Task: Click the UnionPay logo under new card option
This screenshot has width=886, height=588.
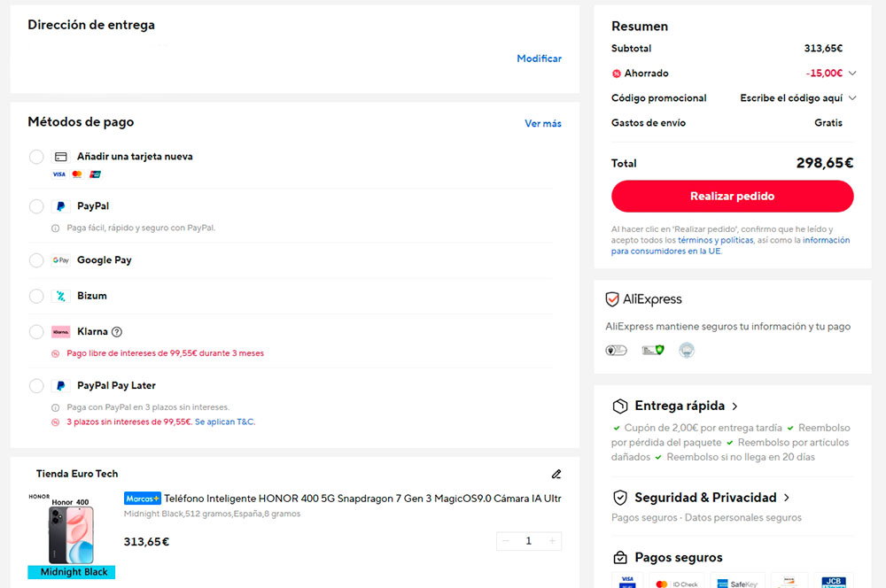Action: pos(95,174)
